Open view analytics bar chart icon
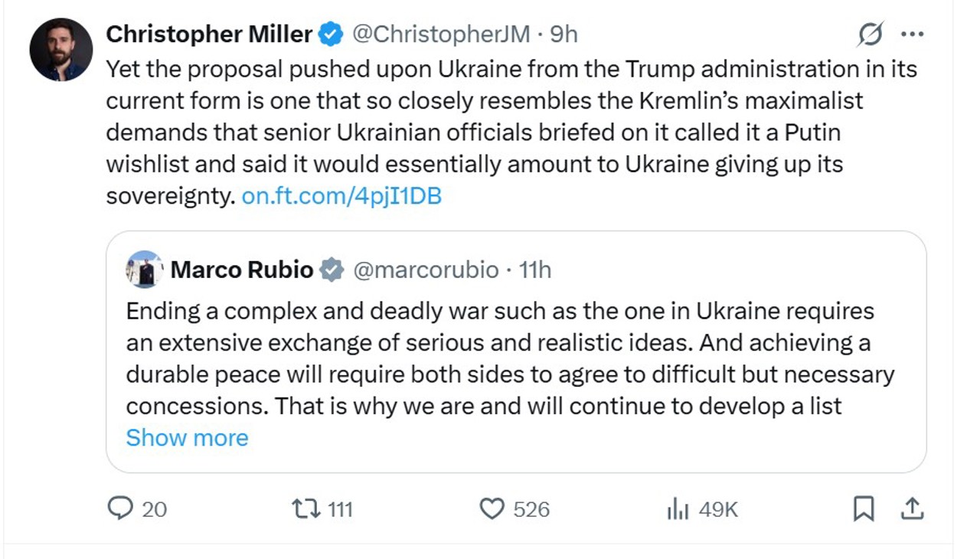Image resolution: width=980 pixels, height=559 pixels. click(678, 508)
